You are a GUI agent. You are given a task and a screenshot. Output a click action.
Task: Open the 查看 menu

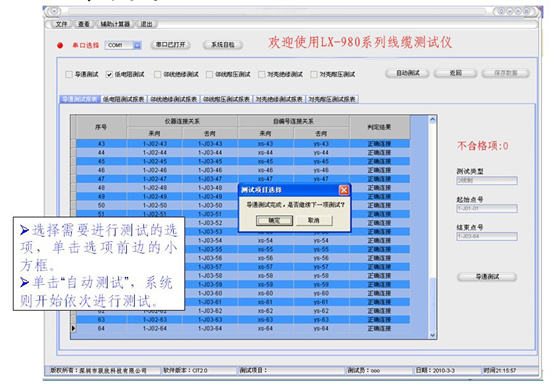click(84, 24)
